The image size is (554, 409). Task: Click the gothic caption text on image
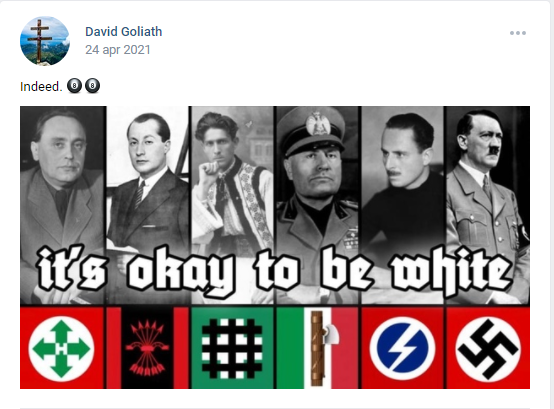pyautogui.click(x=275, y=270)
